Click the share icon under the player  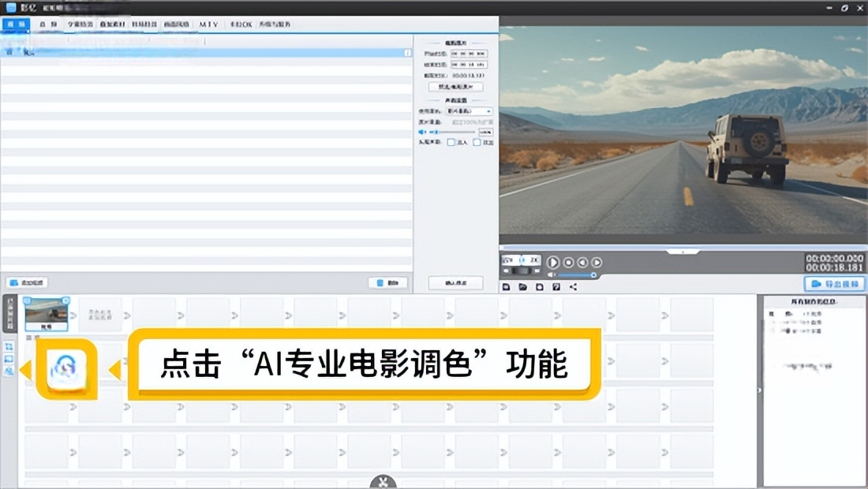pyautogui.click(x=574, y=287)
